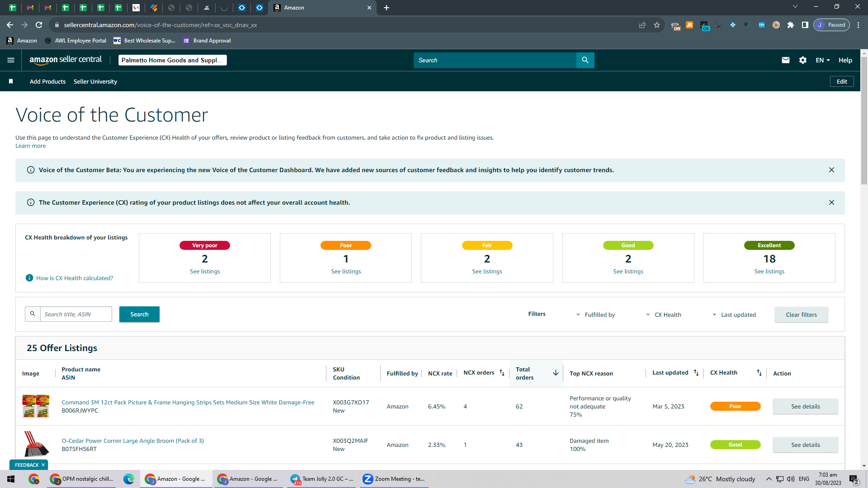Open How is CX Health calculated link

coord(75,278)
